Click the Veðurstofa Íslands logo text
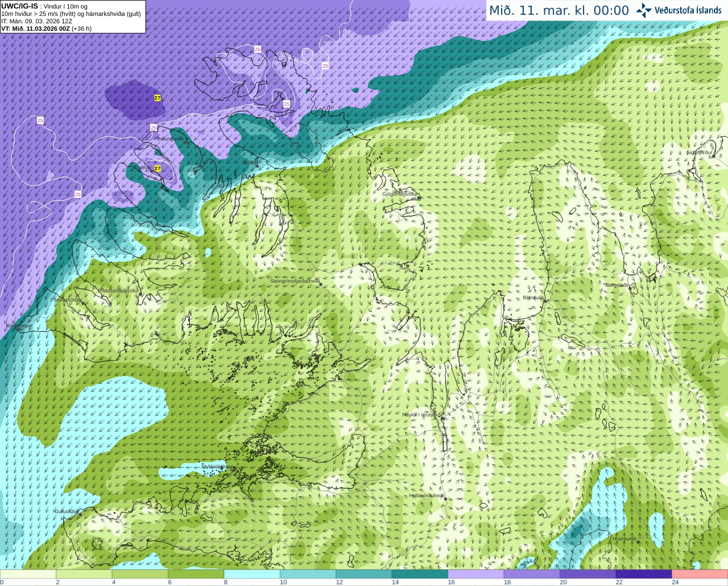The image size is (728, 586). pyautogui.click(x=688, y=10)
